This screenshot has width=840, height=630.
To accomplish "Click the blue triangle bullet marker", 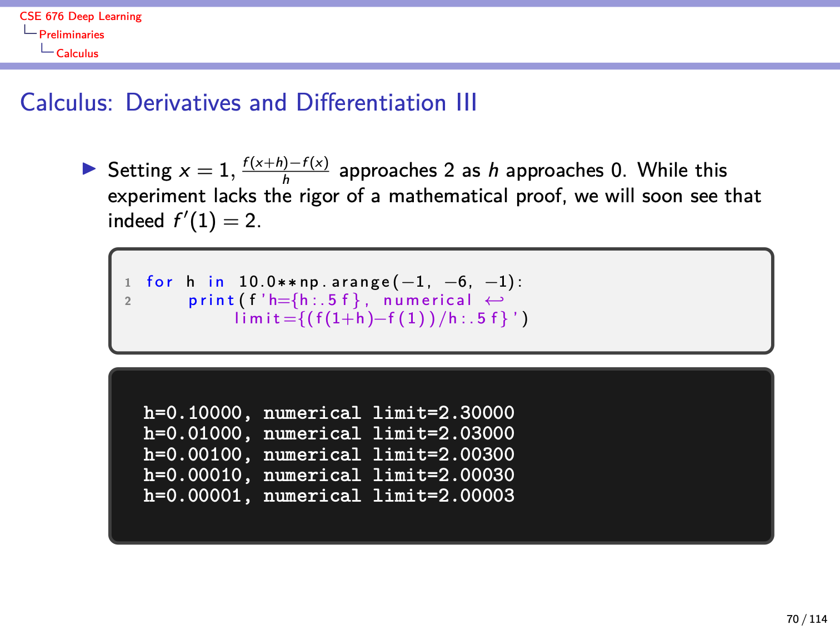I will pos(89,168).
